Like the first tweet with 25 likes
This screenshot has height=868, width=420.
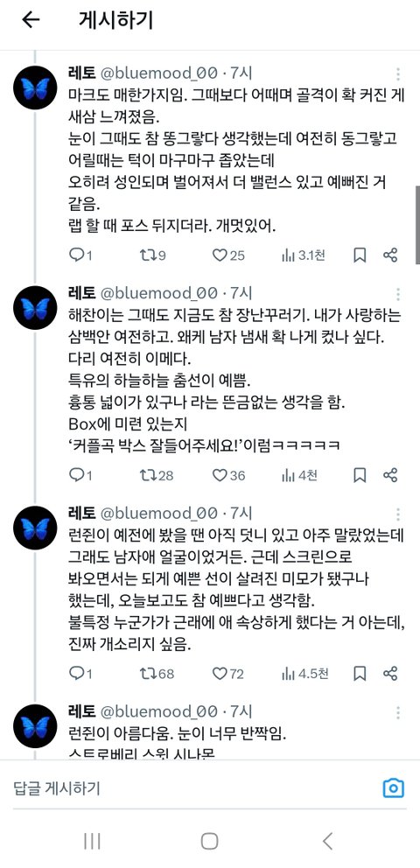click(228, 255)
